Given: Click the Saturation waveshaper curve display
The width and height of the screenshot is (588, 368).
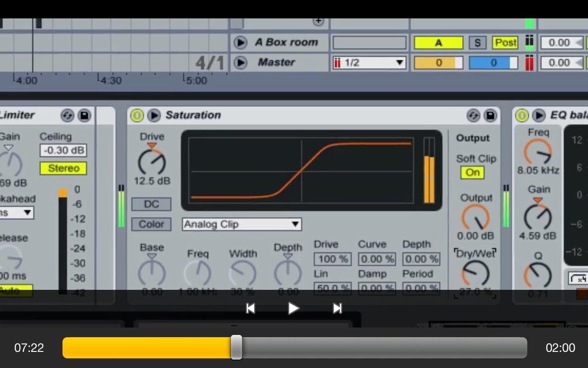Looking at the screenshot, I should 301,171.
